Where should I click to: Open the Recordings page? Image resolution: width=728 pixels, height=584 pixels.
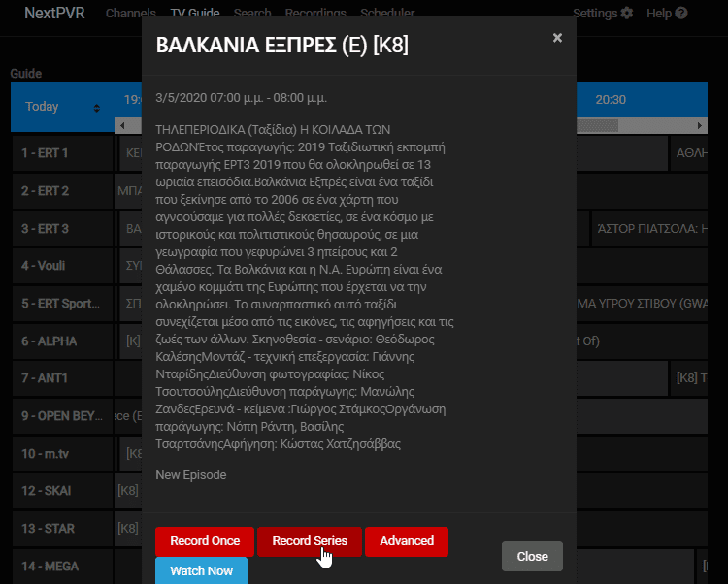tap(315, 13)
